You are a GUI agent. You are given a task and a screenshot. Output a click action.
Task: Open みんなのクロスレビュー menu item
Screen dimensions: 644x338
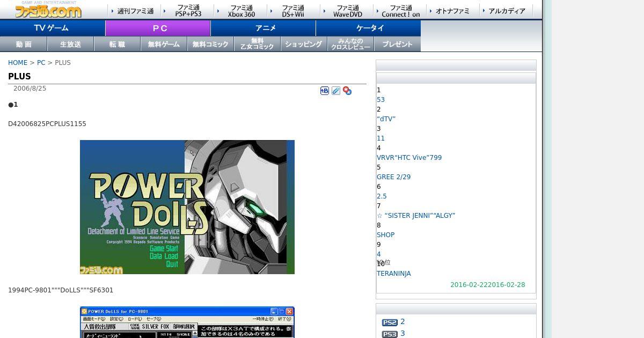click(350, 44)
